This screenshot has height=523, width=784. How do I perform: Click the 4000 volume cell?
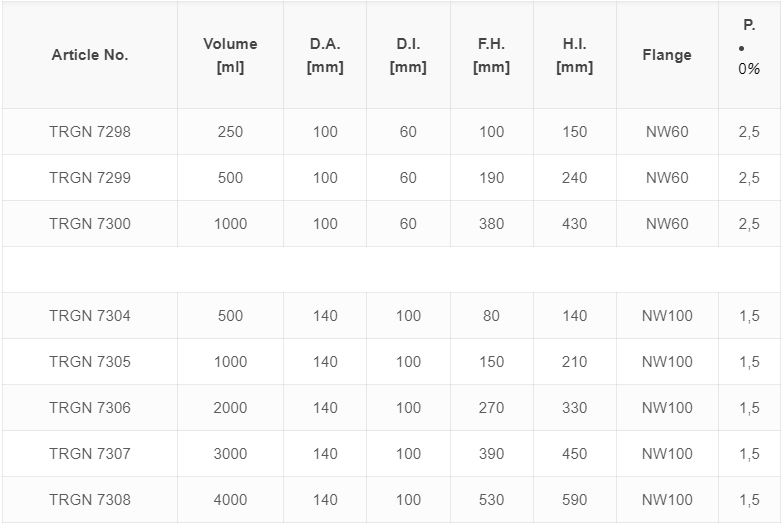pos(230,500)
